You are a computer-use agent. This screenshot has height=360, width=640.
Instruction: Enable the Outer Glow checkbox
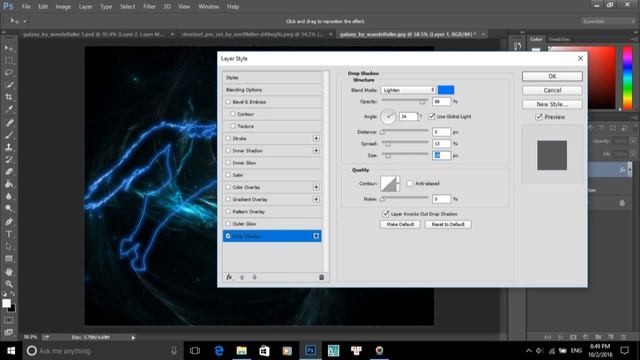pos(228,224)
